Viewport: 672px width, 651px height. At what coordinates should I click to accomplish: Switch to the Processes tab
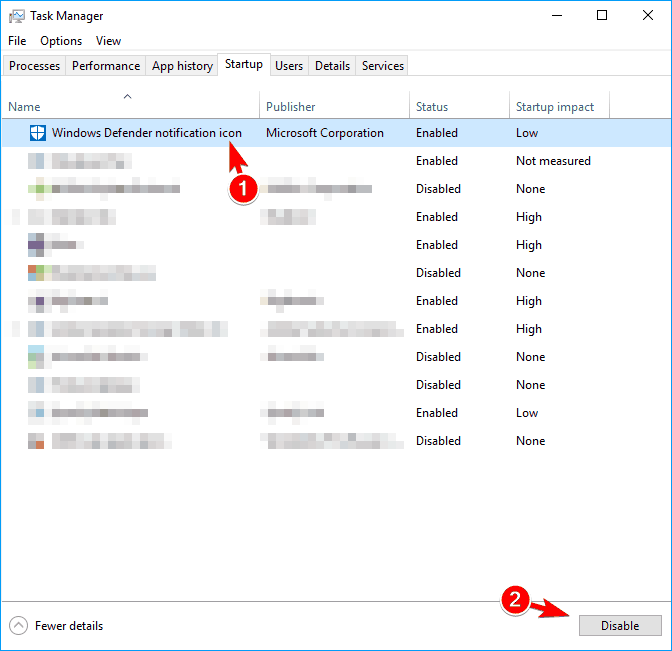pyautogui.click(x=34, y=66)
